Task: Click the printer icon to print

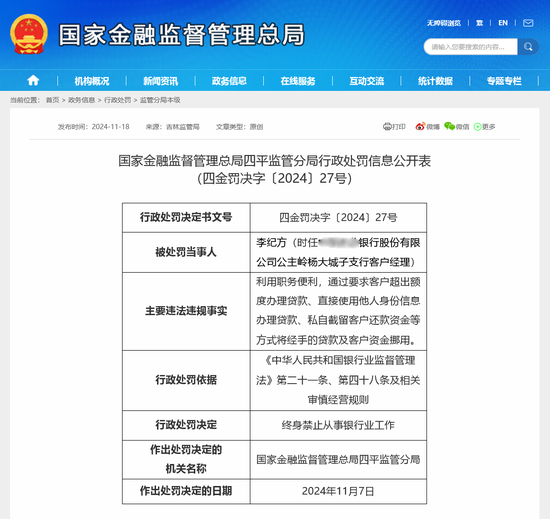Action: 387,127
